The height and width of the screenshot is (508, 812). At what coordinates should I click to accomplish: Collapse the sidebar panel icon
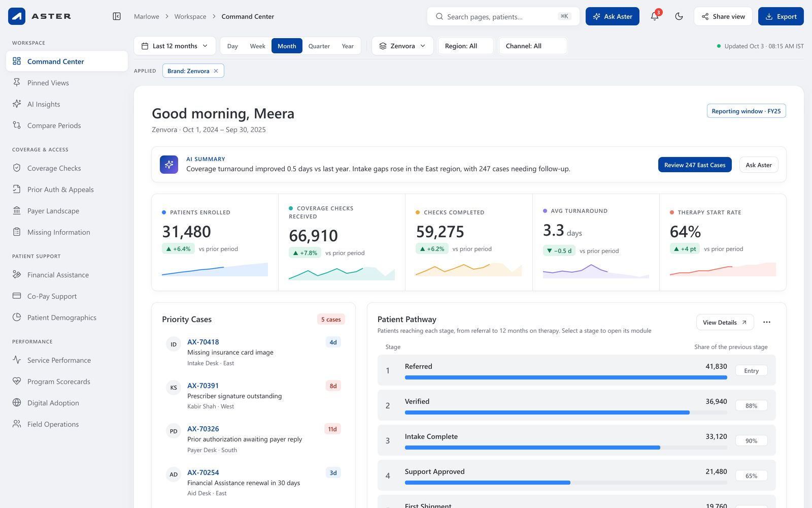coord(117,16)
